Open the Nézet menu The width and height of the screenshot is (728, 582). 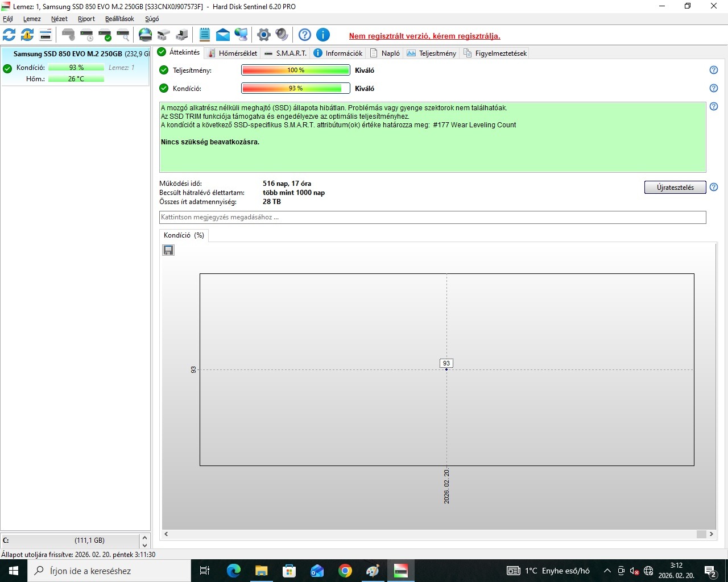pos(59,19)
